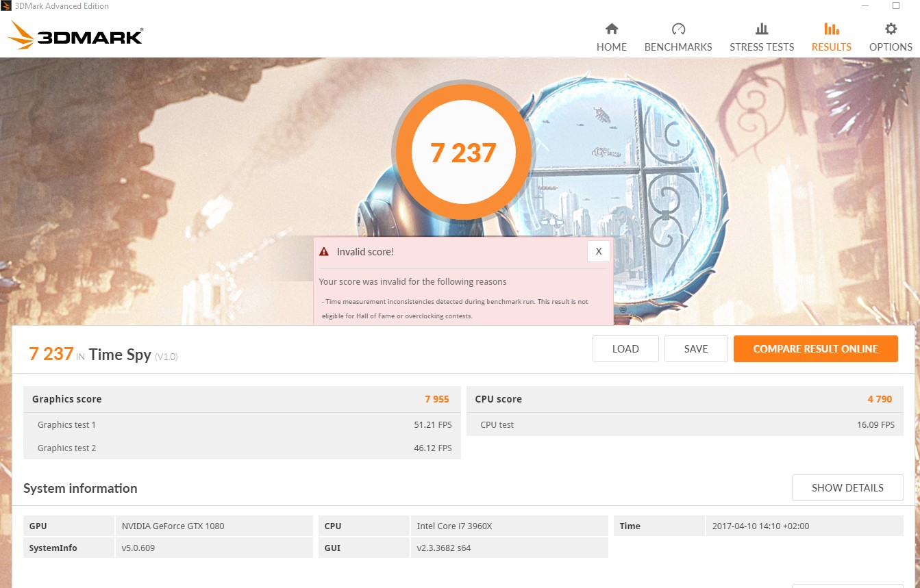Open the Options gear icon
This screenshot has height=588, width=920.
coord(891,29)
